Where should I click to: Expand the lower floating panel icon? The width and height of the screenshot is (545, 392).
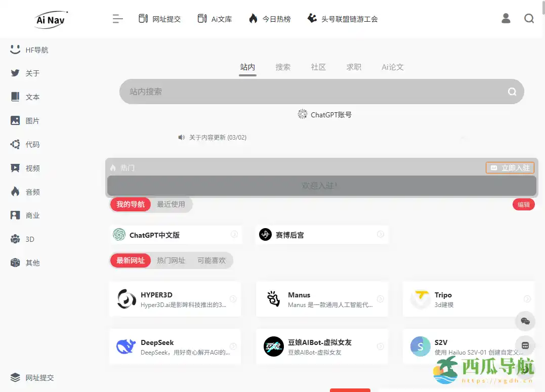[x=525, y=345]
